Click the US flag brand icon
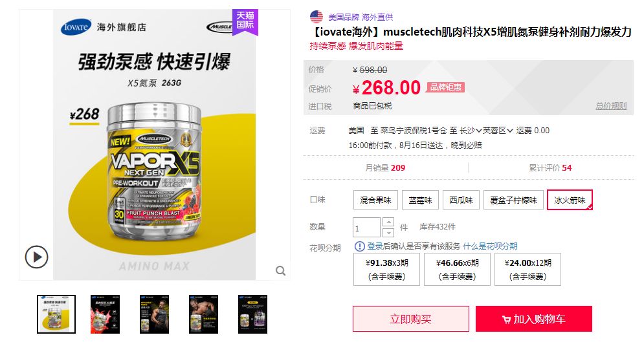The height and width of the screenshot is (355, 644). pyautogui.click(x=316, y=17)
